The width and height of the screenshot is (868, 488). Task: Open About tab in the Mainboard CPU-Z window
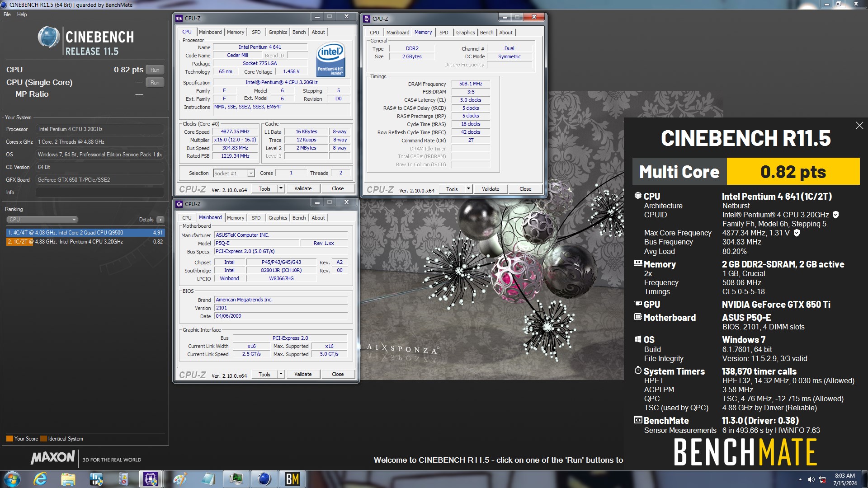[x=318, y=218]
